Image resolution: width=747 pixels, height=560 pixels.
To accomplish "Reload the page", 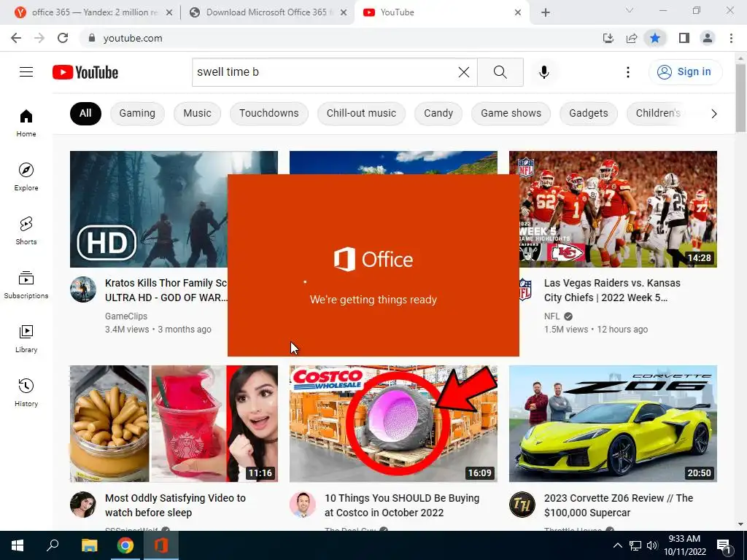I will (63, 38).
